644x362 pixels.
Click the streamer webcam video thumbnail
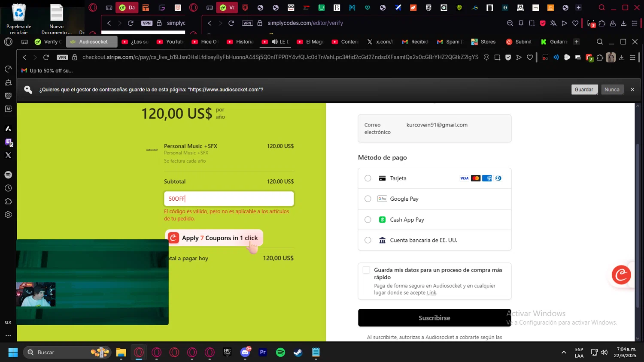coord(36,294)
